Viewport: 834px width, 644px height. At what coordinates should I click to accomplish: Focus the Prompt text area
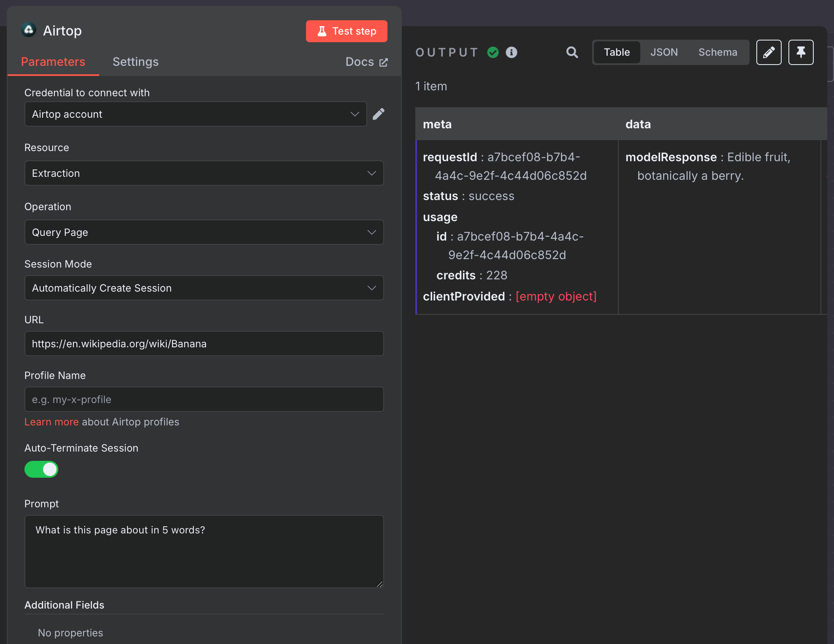[x=204, y=551]
